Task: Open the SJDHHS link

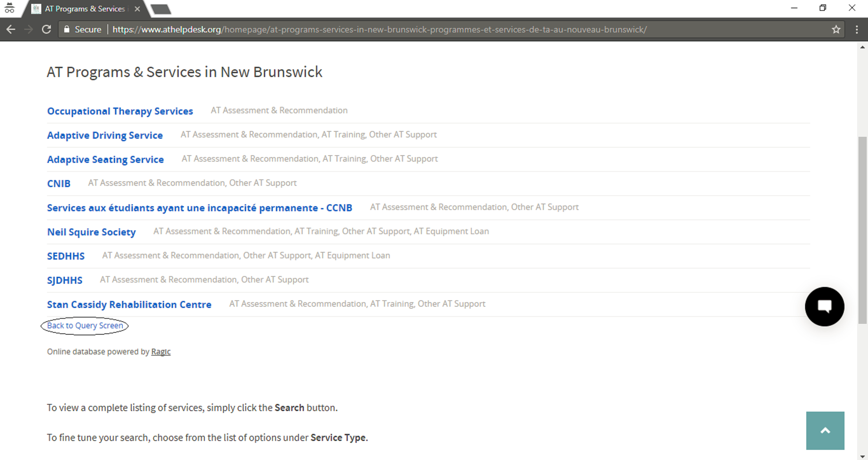Action: tap(65, 280)
